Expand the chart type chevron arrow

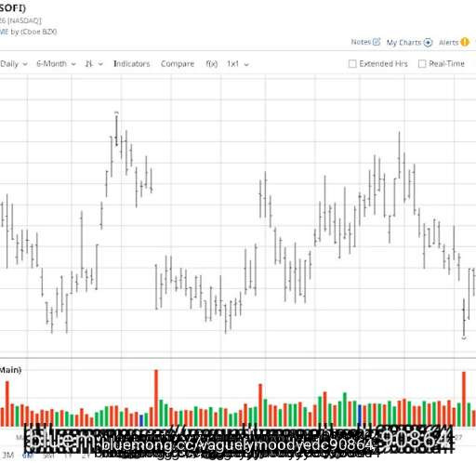tap(100, 64)
